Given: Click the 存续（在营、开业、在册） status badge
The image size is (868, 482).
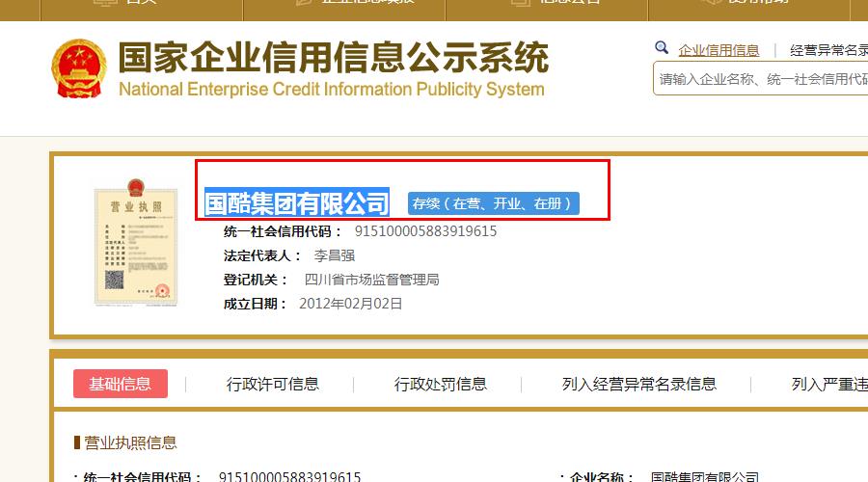Looking at the screenshot, I should [493, 203].
